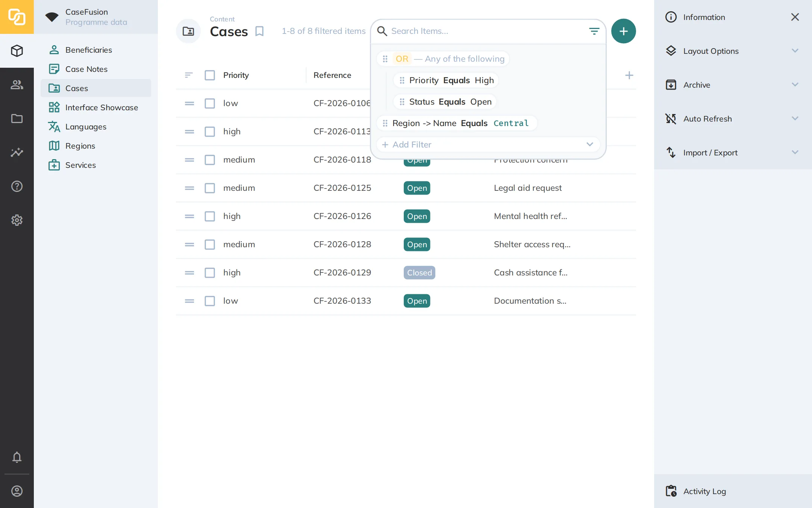The width and height of the screenshot is (812, 508).
Task: Check the box for CF-2026-0106 row
Action: [x=210, y=103]
